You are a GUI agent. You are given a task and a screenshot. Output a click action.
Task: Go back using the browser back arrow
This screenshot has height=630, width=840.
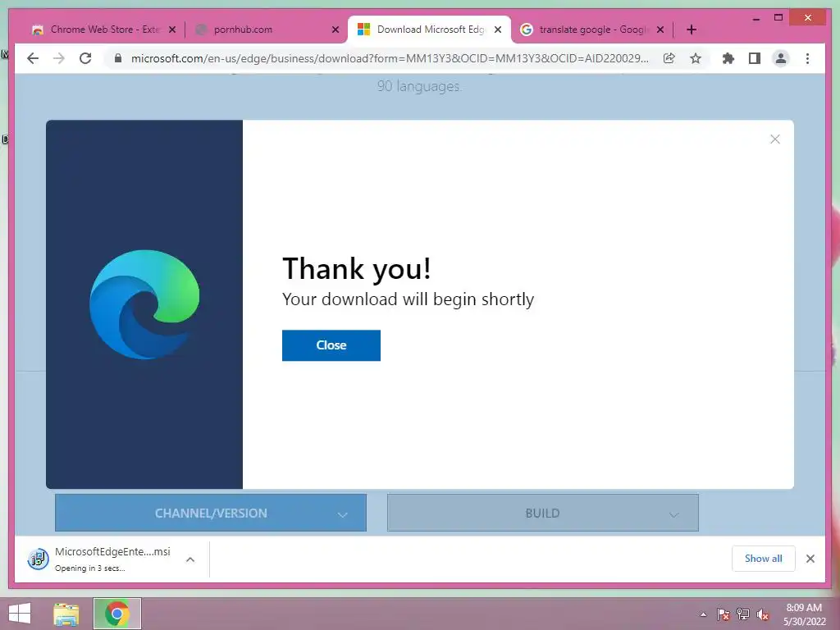[x=33, y=58]
